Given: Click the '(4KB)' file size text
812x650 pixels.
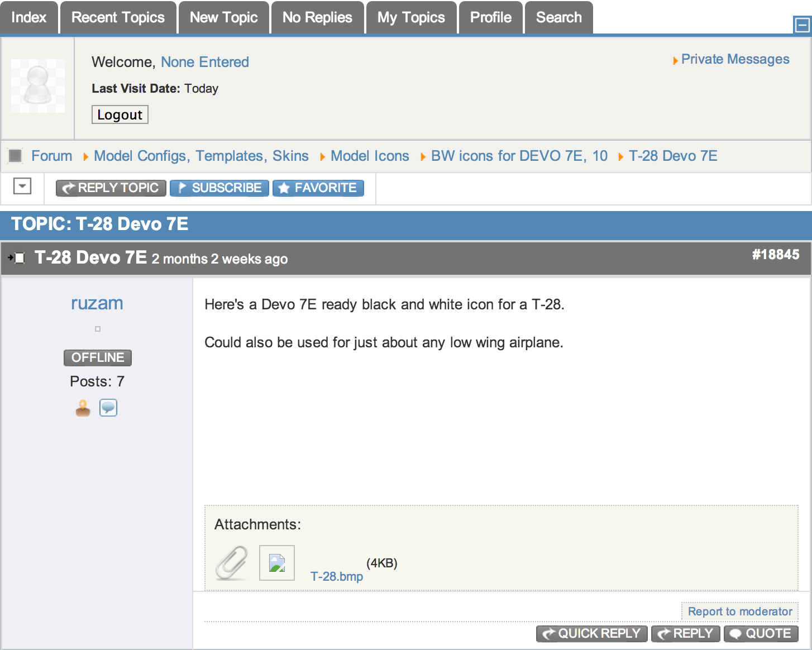Looking at the screenshot, I should [x=382, y=563].
